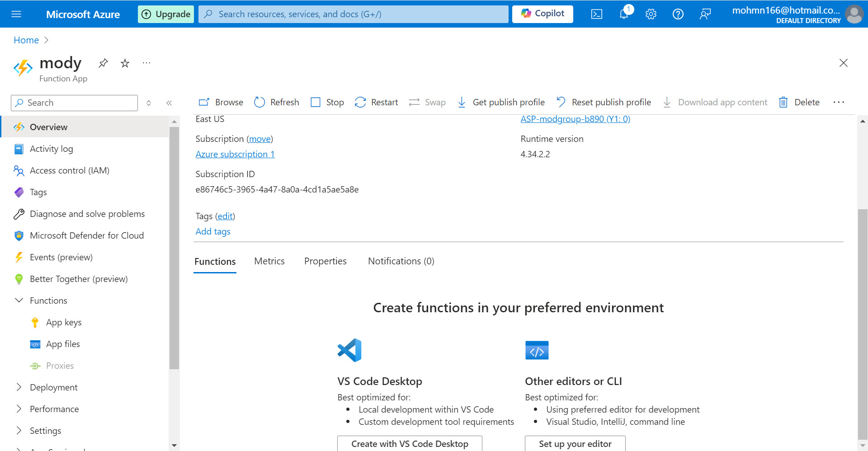Screen dimensions: 868x451
Task: Click the subscription move link
Action: coord(260,139)
